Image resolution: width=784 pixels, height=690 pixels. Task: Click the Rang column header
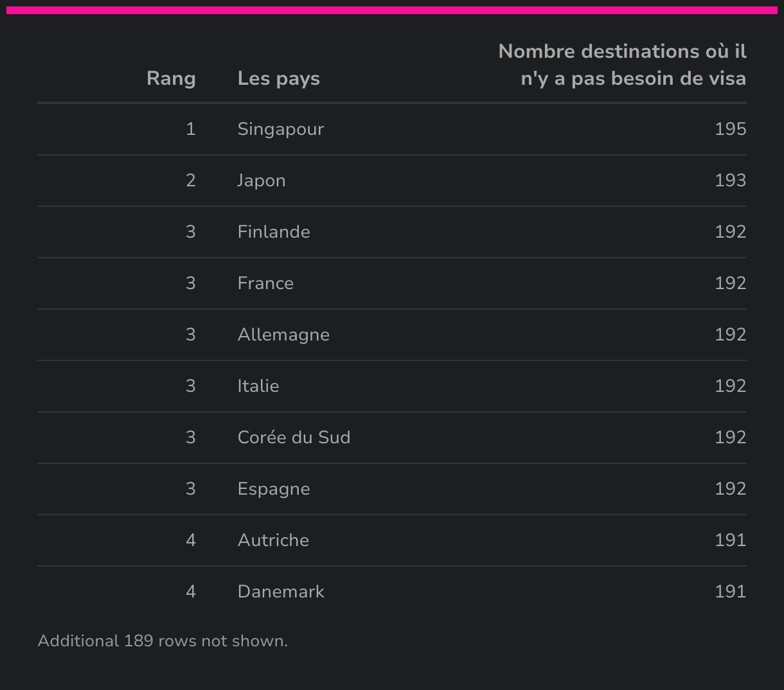(171, 78)
